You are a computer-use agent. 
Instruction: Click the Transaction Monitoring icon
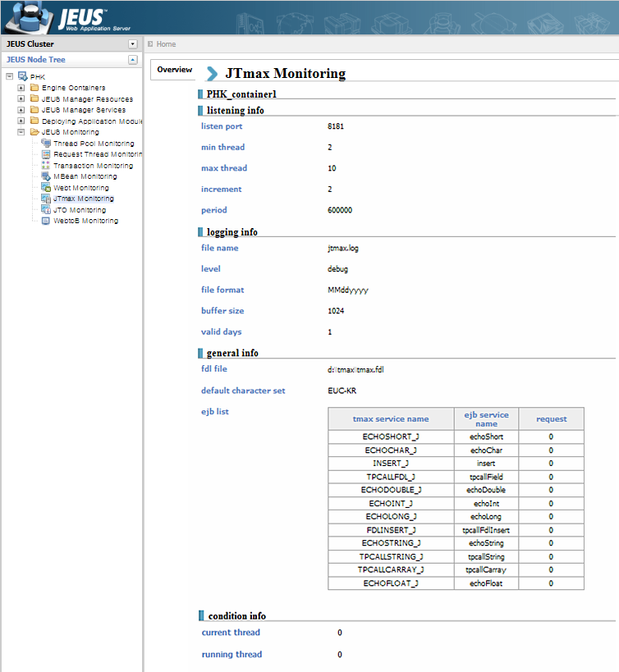[x=45, y=166]
